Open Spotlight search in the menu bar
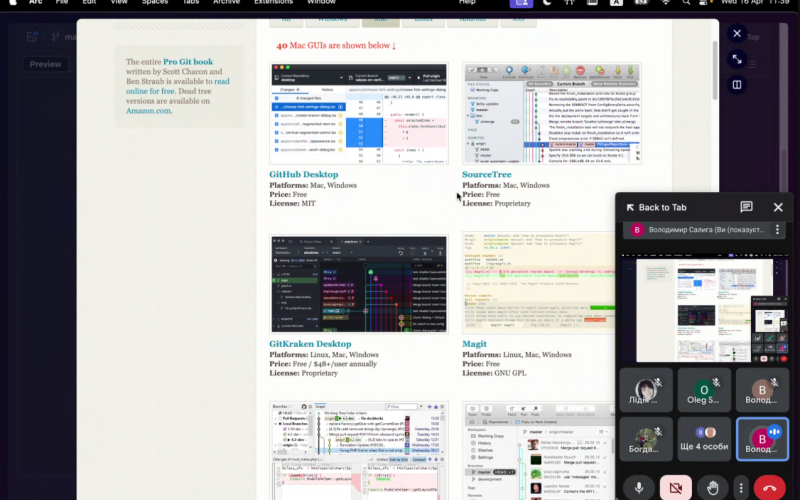This screenshot has width=800, height=500. point(686,3)
